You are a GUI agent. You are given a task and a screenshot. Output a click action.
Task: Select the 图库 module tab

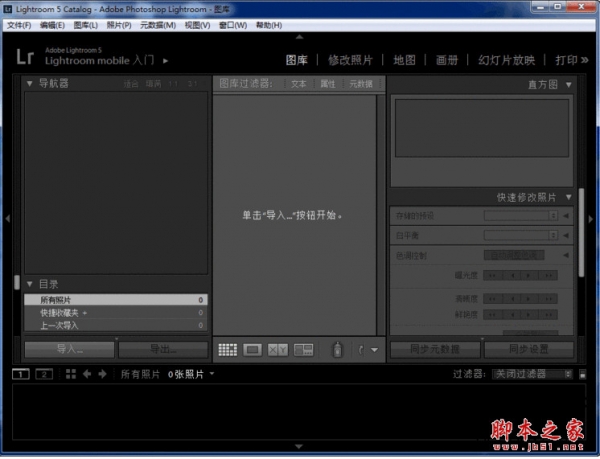pos(297,60)
